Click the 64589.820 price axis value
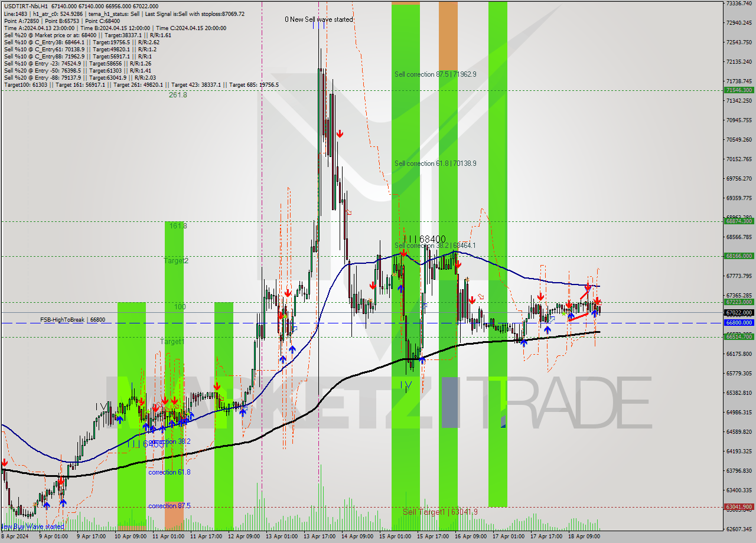 pos(738,432)
